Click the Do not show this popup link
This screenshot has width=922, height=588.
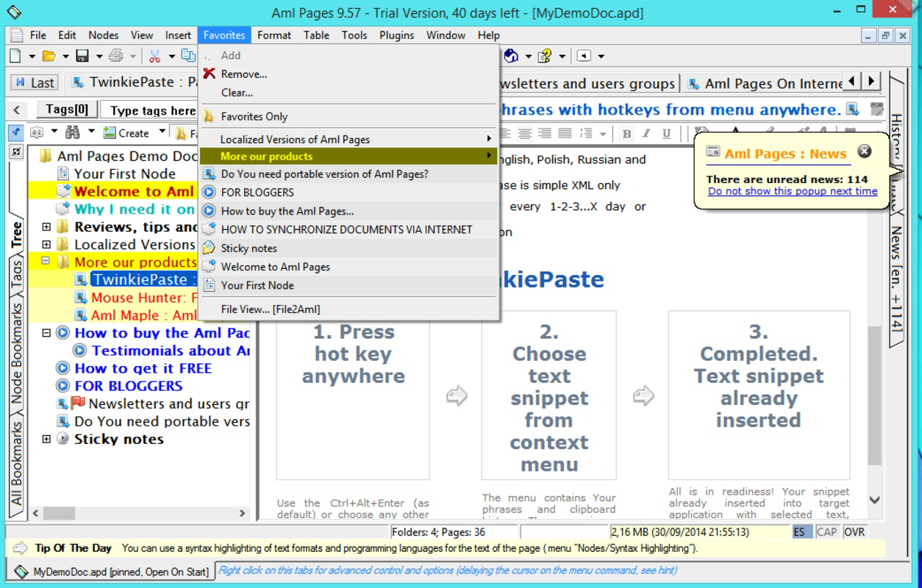coord(793,191)
